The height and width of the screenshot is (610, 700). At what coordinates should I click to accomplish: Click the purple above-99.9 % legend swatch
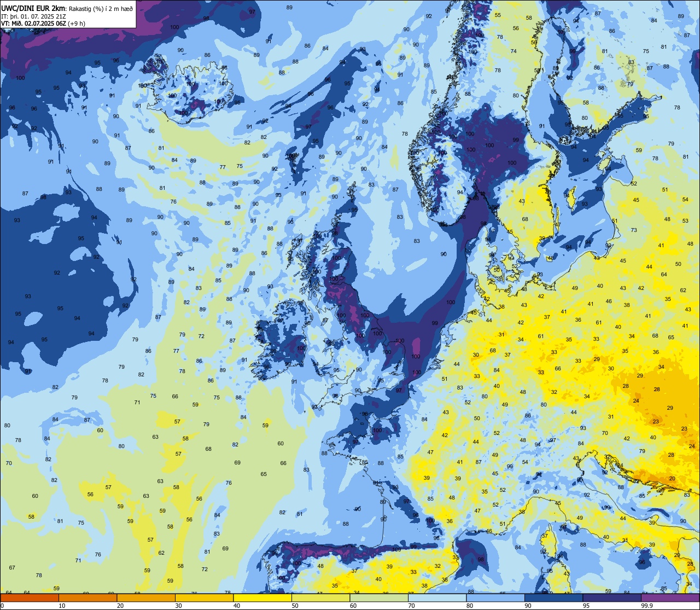[670, 598]
